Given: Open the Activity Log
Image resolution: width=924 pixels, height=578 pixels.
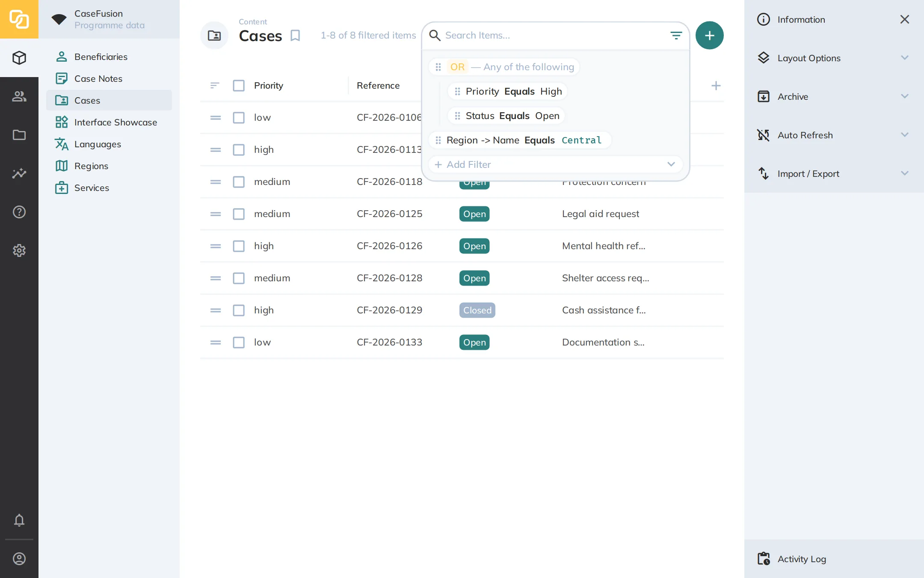Looking at the screenshot, I should click(x=834, y=559).
